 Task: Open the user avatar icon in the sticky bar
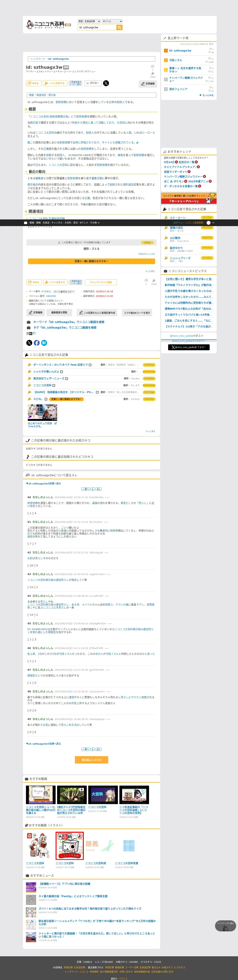click(x=208, y=223)
